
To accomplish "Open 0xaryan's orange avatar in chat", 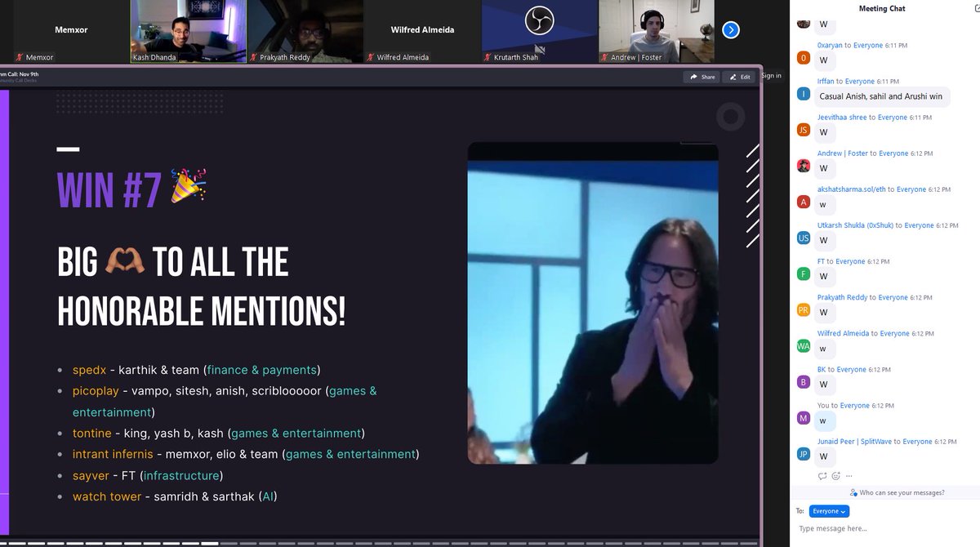I will tap(804, 58).
